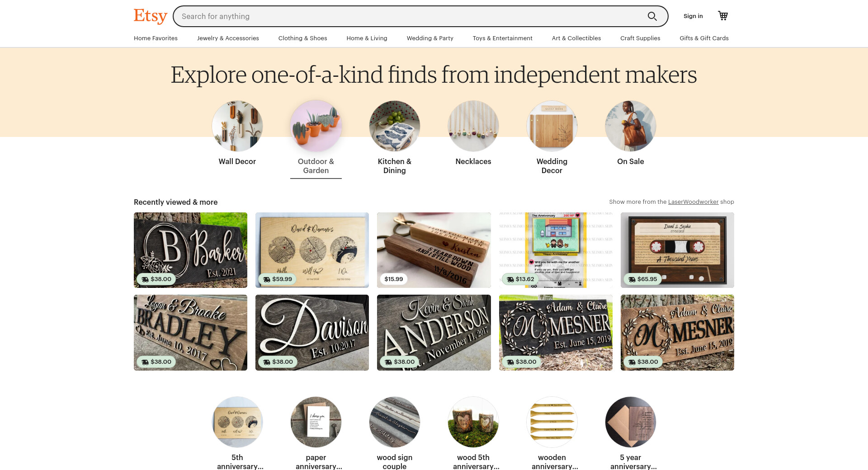
Task: Open the On Sale category circle
Action: [x=631, y=126]
